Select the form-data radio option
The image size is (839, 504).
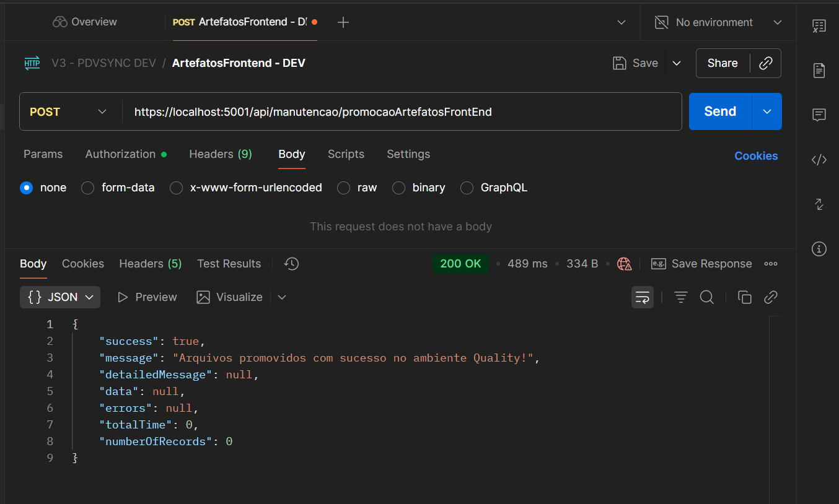88,188
